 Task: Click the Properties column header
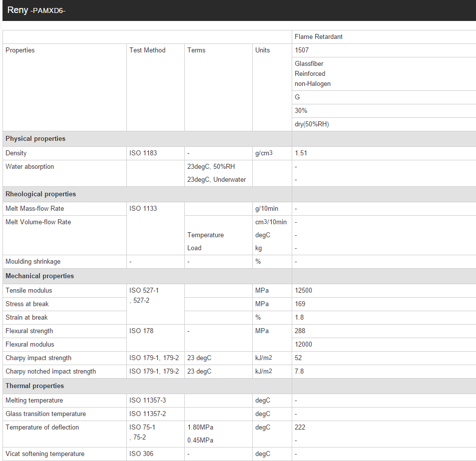[x=20, y=50]
